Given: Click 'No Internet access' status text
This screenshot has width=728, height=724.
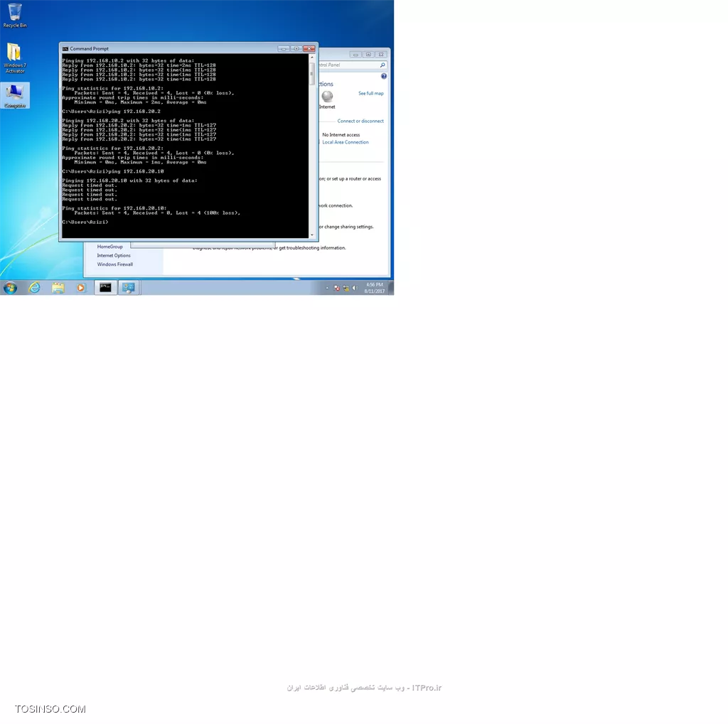Looking at the screenshot, I should coord(341,135).
